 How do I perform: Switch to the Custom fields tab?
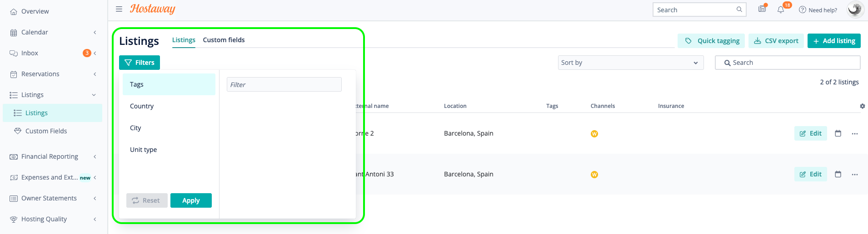224,40
